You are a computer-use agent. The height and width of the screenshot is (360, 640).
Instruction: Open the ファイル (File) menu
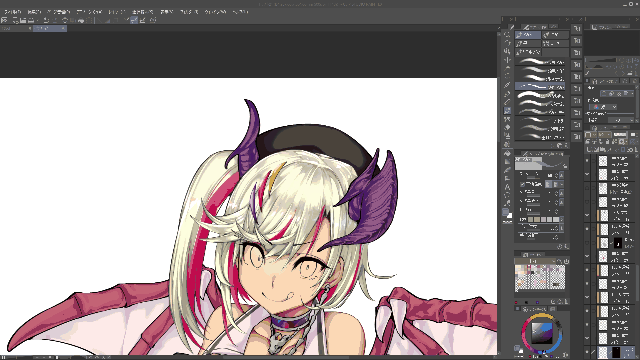click(12, 12)
